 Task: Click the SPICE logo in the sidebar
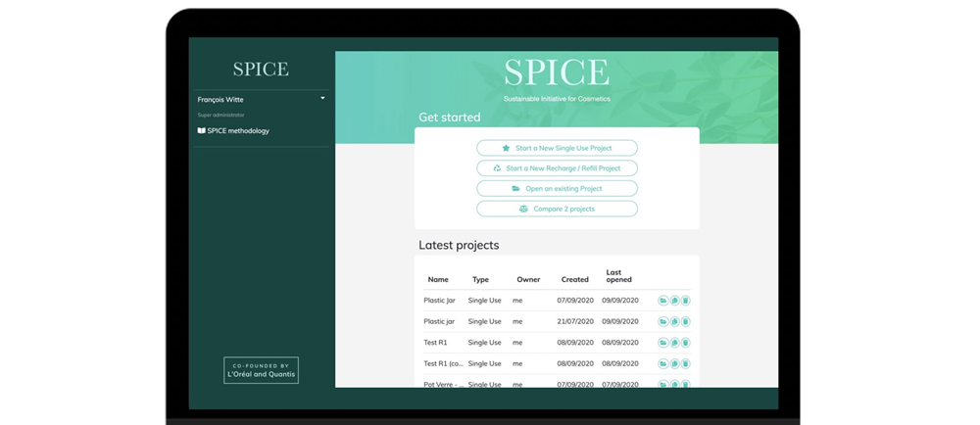point(261,69)
